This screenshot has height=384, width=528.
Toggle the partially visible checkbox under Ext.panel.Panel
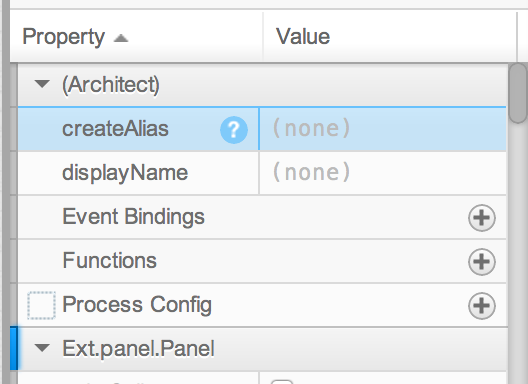[282, 381]
